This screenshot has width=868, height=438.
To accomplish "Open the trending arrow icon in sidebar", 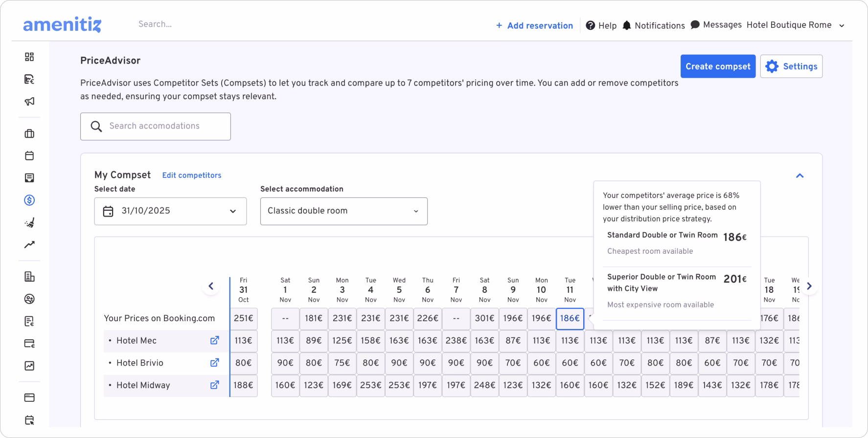I will (x=29, y=244).
